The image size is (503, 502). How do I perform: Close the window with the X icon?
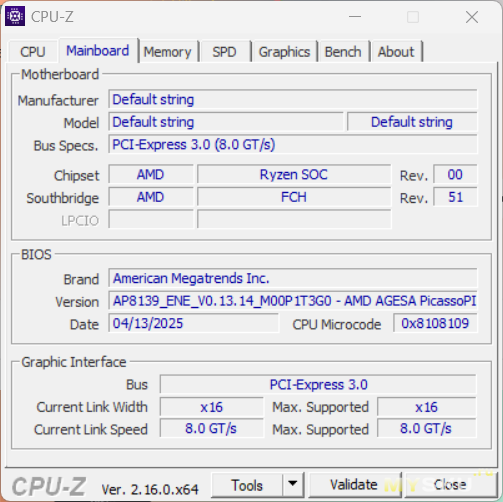click(472, 17)
